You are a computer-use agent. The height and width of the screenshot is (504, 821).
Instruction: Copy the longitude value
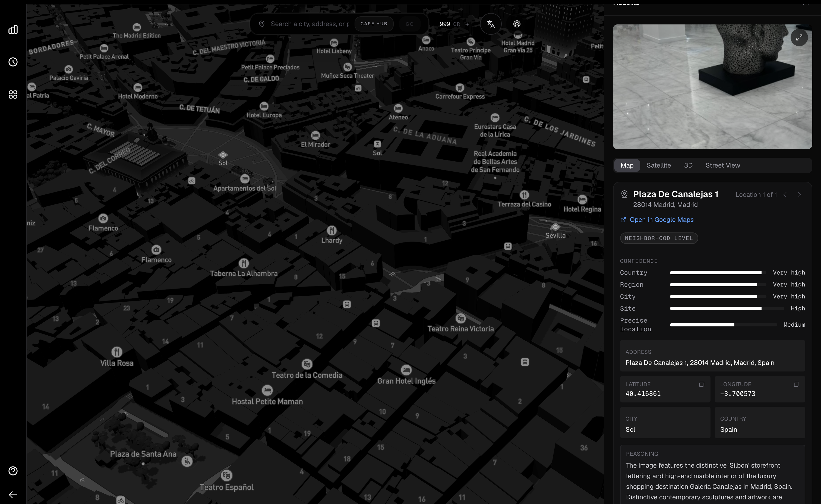(x=796, y=384)
